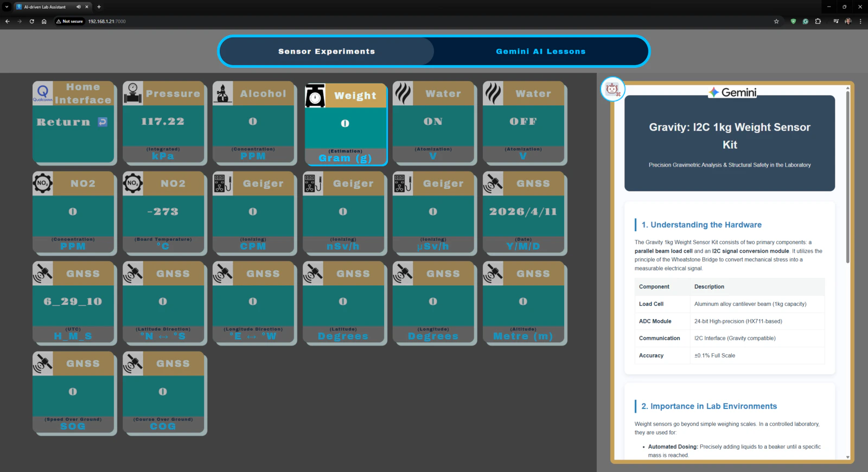Click the scale icon on Weight card
Image resolution: width=868 pixels, height=472 pixels.
coord(315,95)
